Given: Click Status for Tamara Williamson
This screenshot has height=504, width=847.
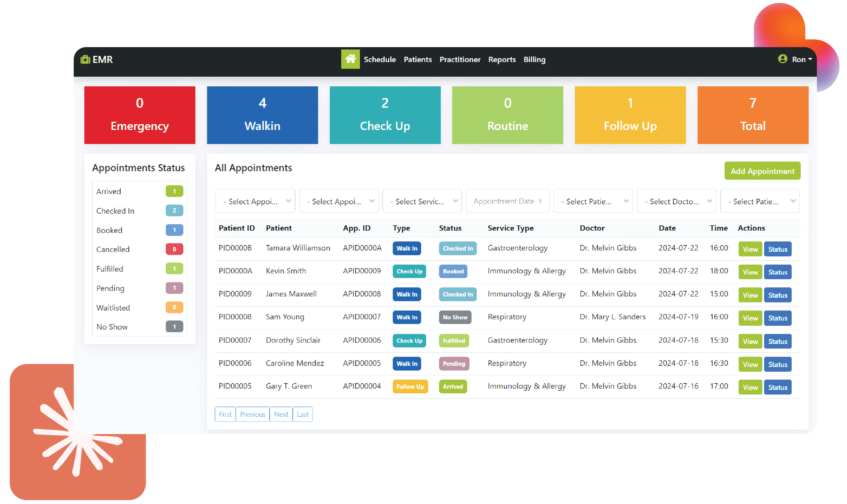Looking at the screenshot, I should (777, 249).
